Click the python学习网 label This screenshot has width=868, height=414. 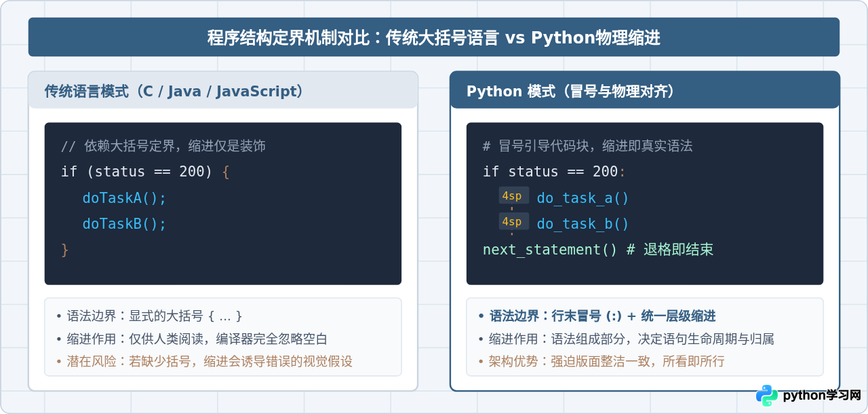[822, 396]
